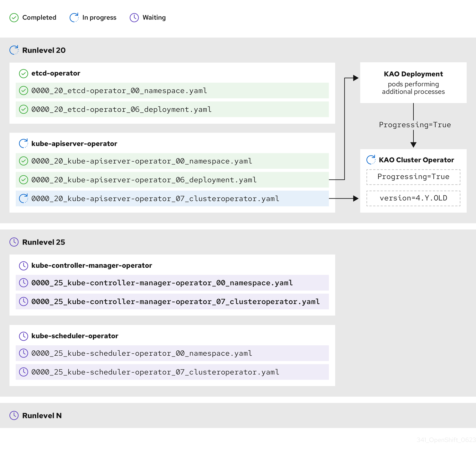Click the Runlevel 20 in-progress icon

tap(14, 50)
